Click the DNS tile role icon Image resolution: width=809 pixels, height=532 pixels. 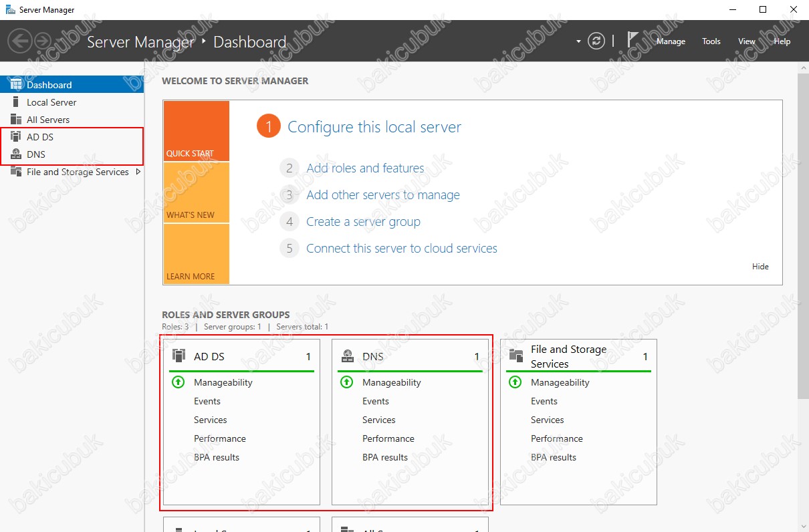click(x=347, y=356)
